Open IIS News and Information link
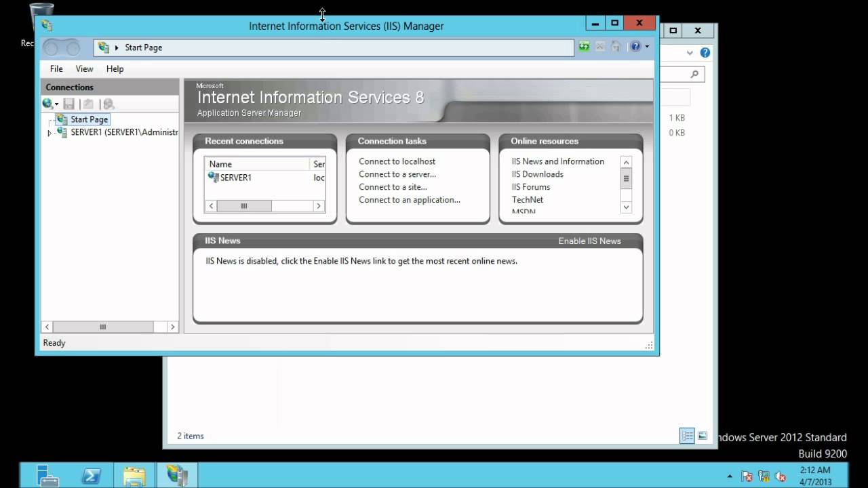The image size is (868, 488). [x=558, y=161]
